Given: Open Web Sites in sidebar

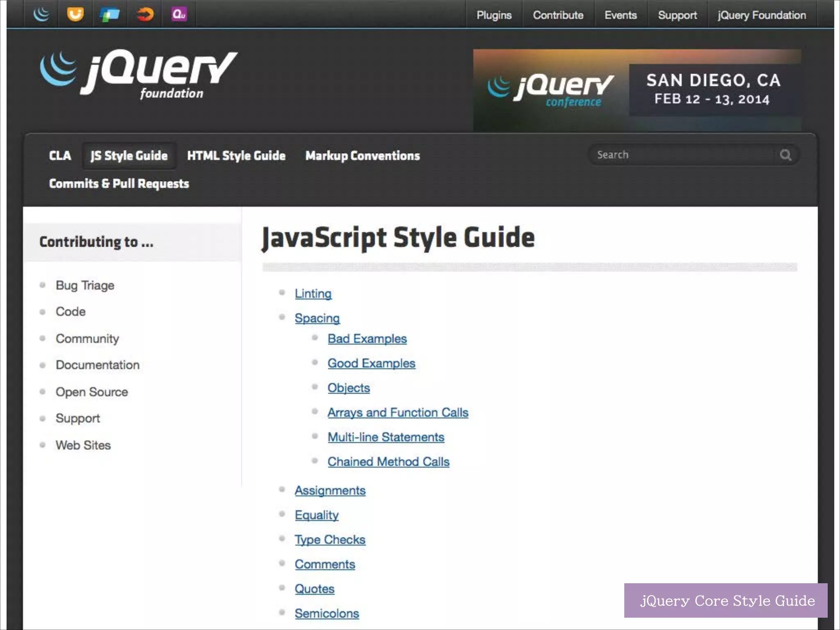Looking at the screenshot, I should [83, 445].
